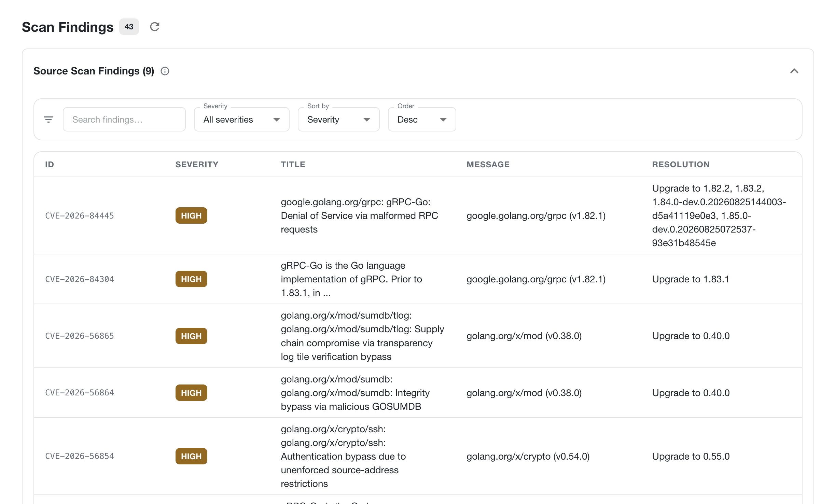Click the Scan Findings heading
The width and height of the screenshot is (836, 504).
(68, 27)
